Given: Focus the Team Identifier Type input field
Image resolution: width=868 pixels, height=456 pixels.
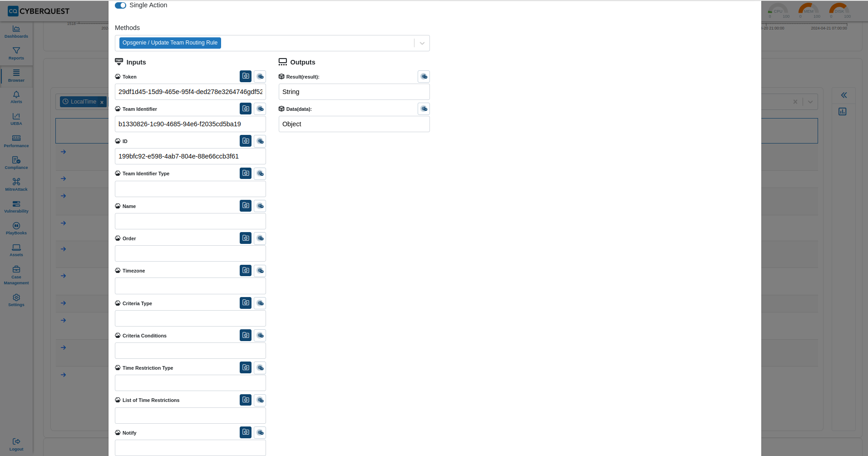Looking at the screenshot, I should click(x=190, y=189).
